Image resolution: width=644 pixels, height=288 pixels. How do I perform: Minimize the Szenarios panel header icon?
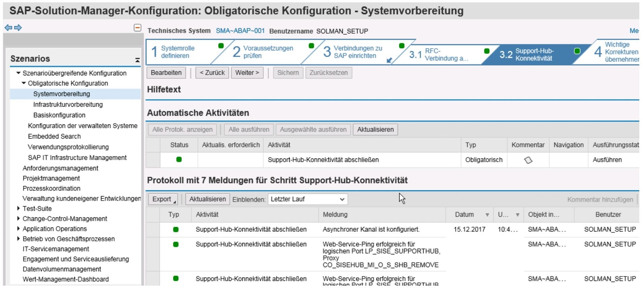[137, 60]
